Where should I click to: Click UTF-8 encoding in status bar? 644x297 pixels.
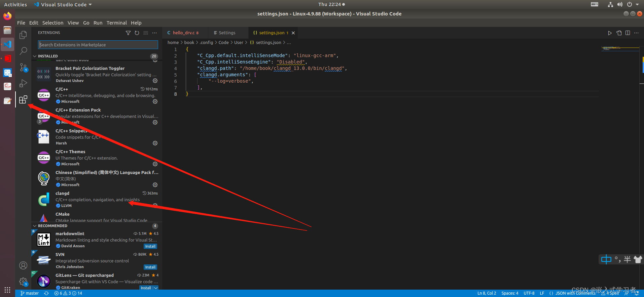pyautogui.click(x=529, y=293)
